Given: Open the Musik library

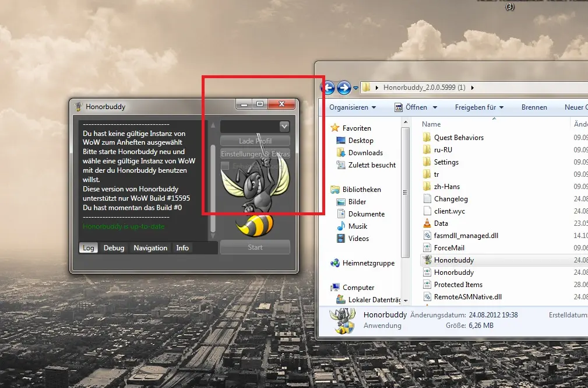Looking at the screenshot, I should click(x=352, y=226).
